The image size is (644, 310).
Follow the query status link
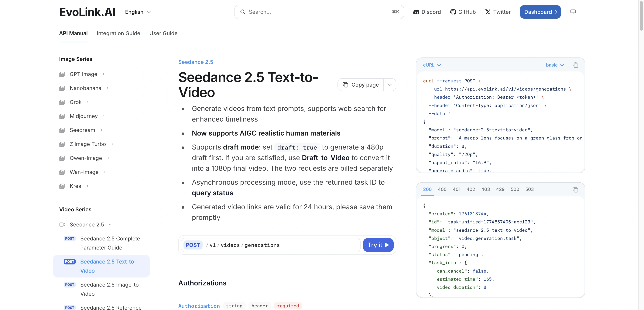(x=212, y=193)
